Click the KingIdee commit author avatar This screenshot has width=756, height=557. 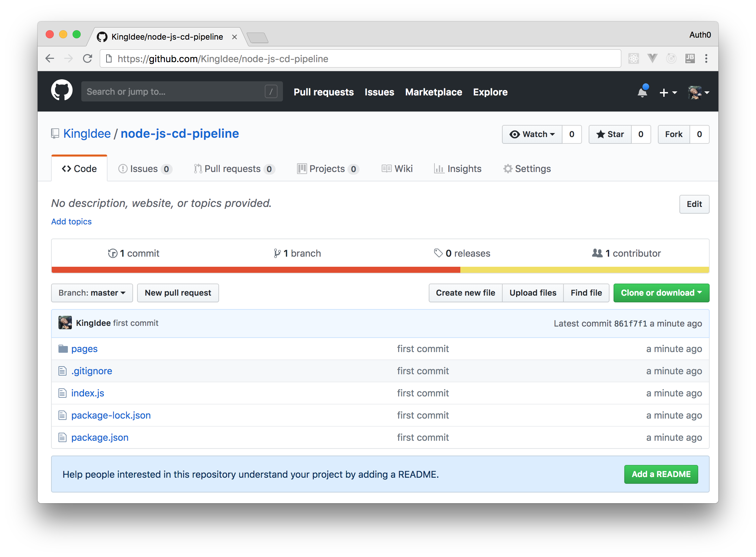pos(65,323)
